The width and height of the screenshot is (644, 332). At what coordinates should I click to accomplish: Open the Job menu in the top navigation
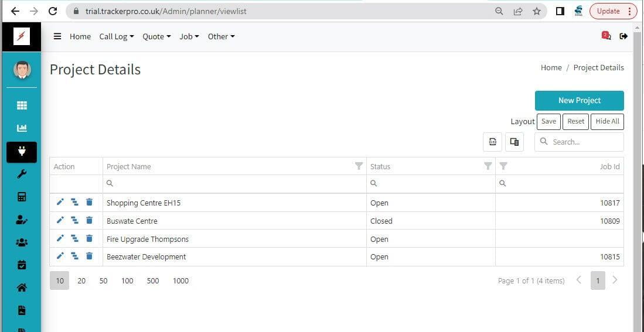[189, 36]
